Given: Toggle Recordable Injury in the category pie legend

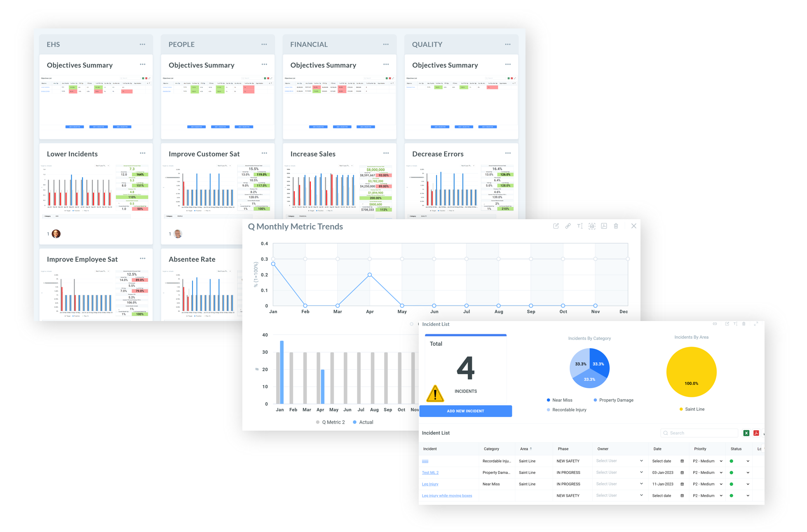Looking at the screenshot, I should [x=566, y=410].
